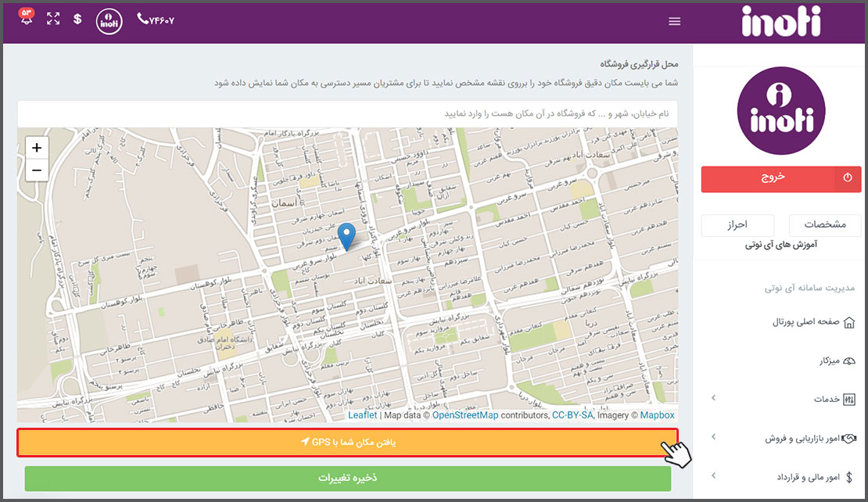Click the round inoti logo in header
This screenshot has height=502, width=868.
click(x=109, y=21)
